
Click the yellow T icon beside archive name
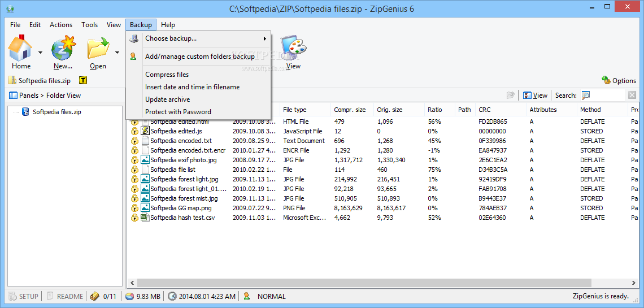click(83, 80)
